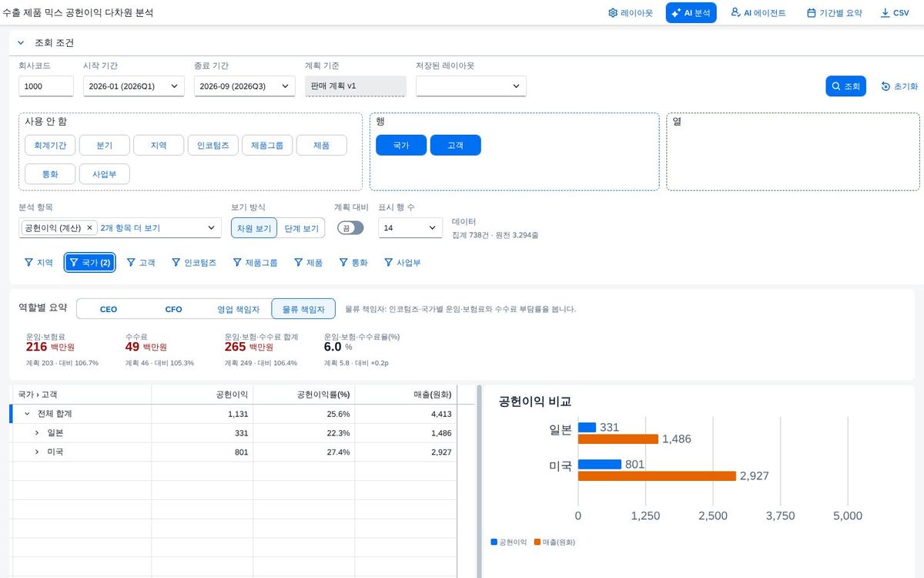The height and width of the screenshot is (578, 924).
Task: Collapse the 전체 합계 row
Action: (27, 414)
